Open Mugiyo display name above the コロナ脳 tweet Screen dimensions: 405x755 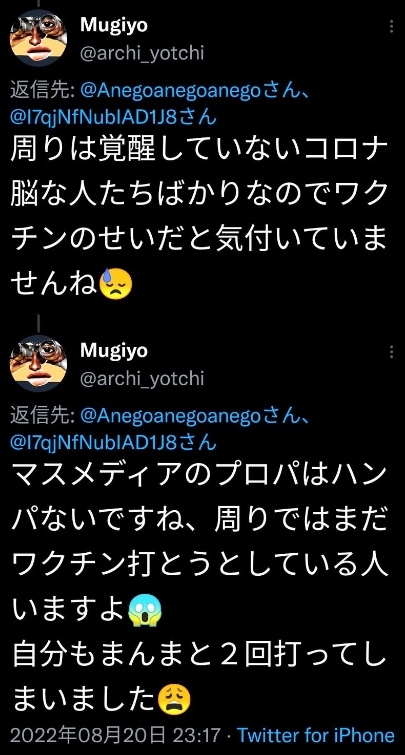pyautogui.click(x=114, y=25)
